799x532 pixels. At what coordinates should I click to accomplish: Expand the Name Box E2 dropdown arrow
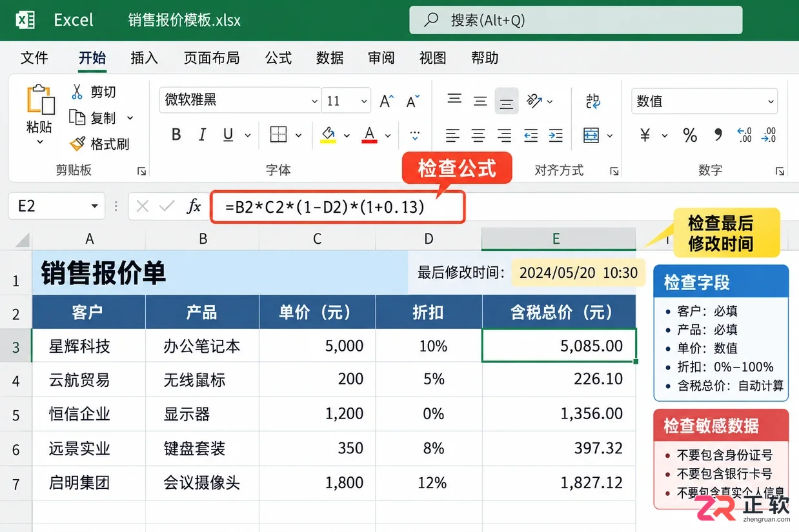click(x=95, y=206)
